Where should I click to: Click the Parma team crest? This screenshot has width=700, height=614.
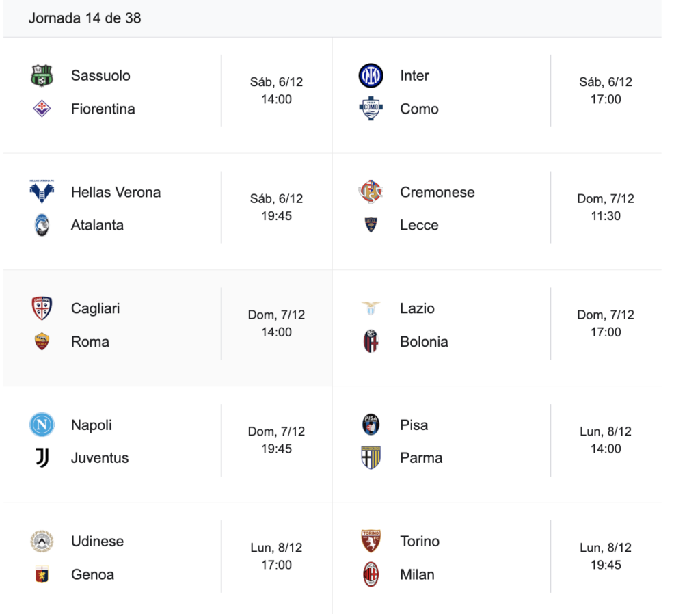coord(371,458)
